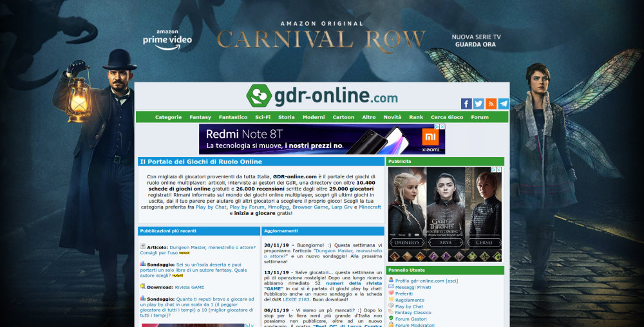Click the download icon beside Rivista GAME

pos(143,286)
